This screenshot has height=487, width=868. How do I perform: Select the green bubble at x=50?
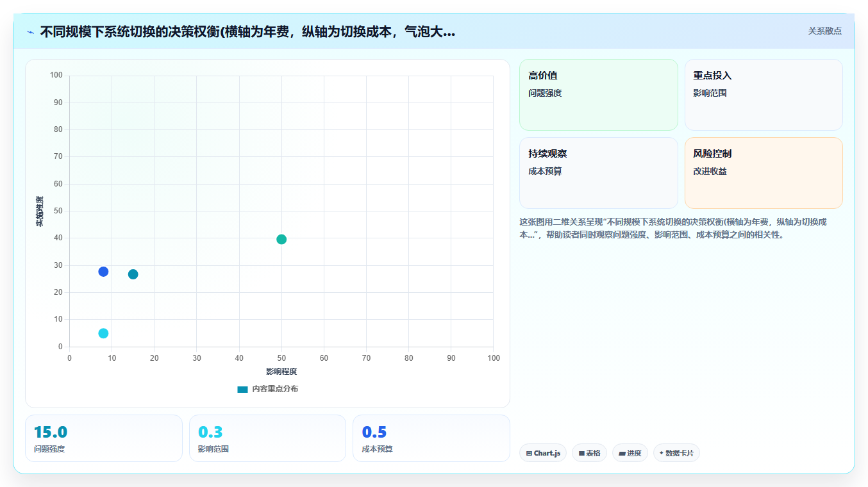point(281,239)
